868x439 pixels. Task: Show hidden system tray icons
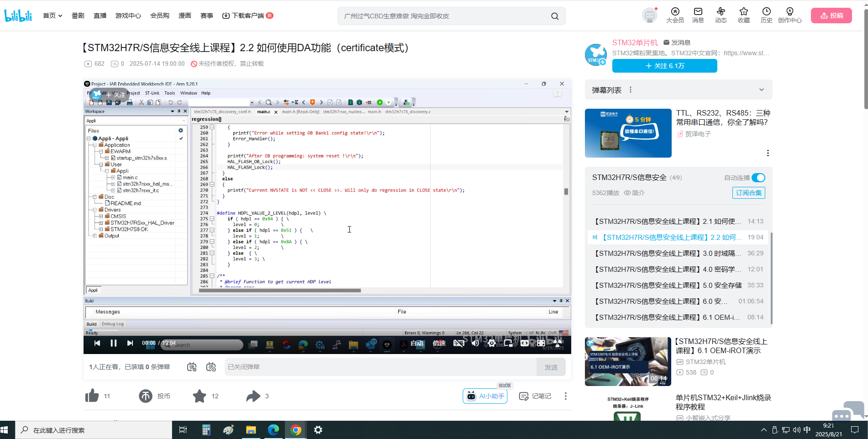763,430
